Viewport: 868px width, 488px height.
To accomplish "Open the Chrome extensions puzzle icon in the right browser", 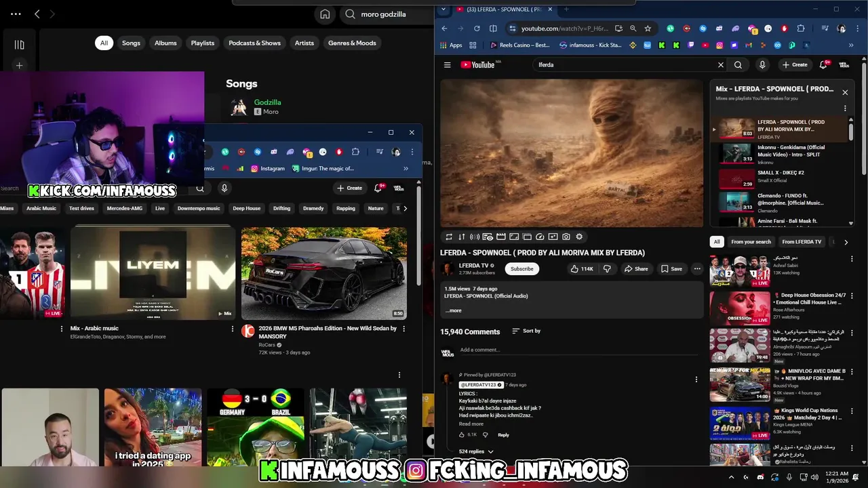I will [801, 28].
